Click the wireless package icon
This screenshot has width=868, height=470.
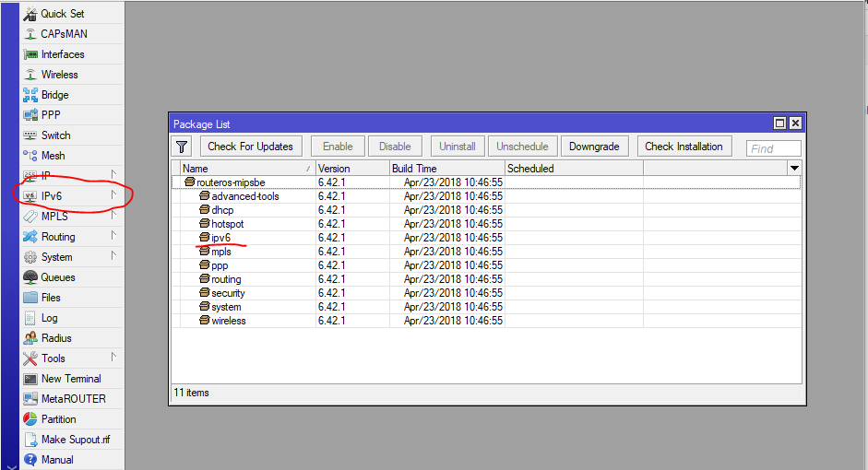point(205,320)
